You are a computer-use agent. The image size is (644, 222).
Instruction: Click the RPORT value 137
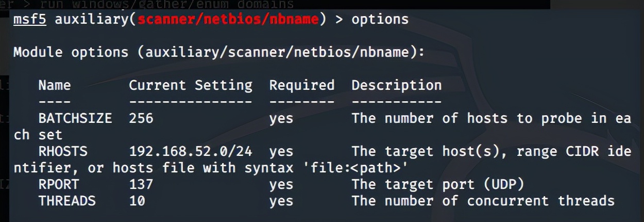coord(141,184)
